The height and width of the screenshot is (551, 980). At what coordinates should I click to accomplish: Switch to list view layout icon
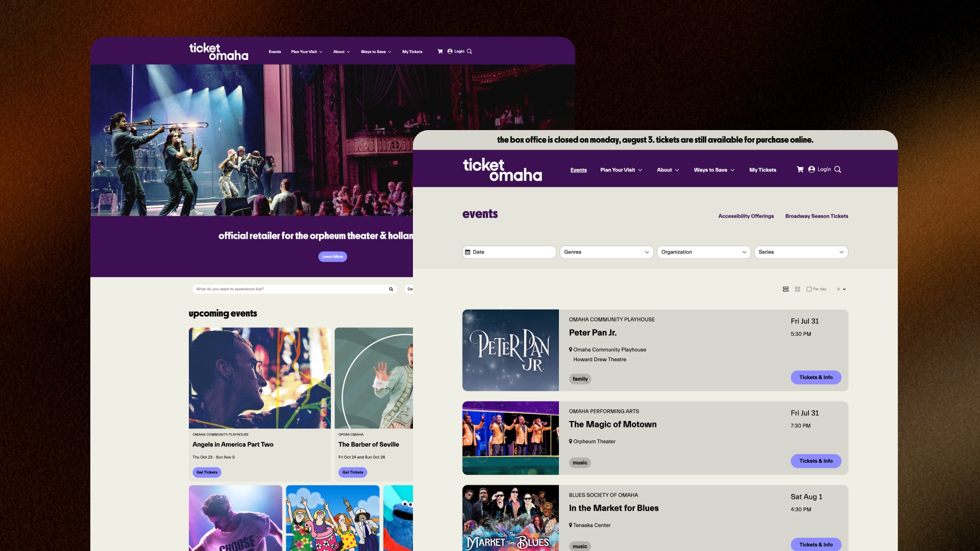pyautogui.click(x=786, y=289)
